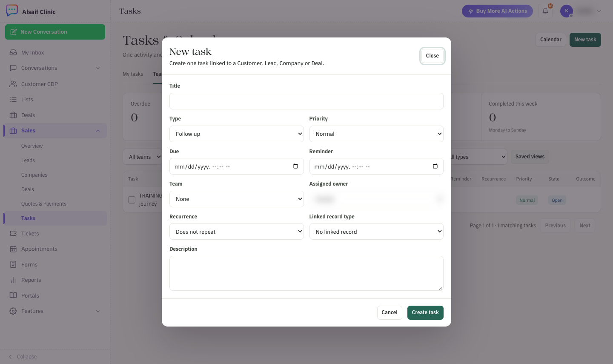Click the K user avatar
Screen dimensions: 613x364
pyautogui.click(x=567, y=11)
